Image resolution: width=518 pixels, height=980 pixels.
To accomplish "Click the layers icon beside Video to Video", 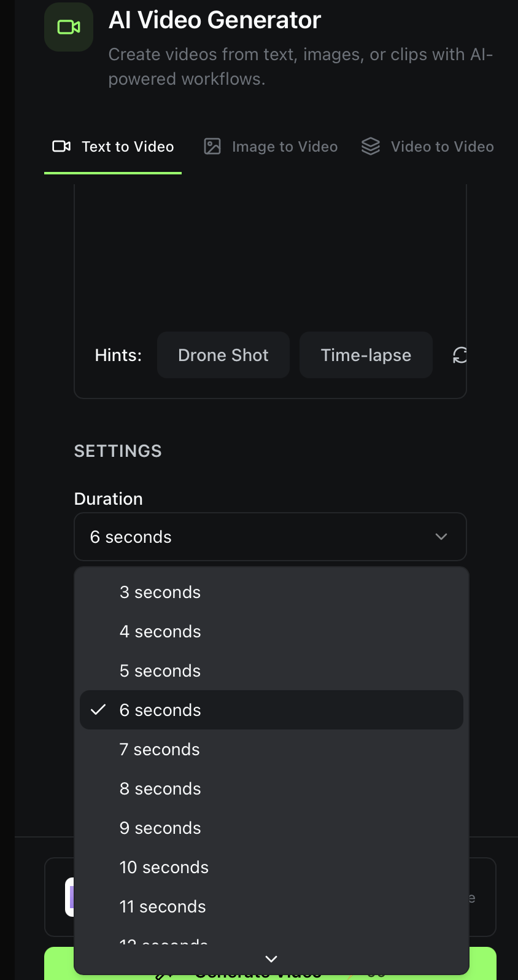I will 371,146.
